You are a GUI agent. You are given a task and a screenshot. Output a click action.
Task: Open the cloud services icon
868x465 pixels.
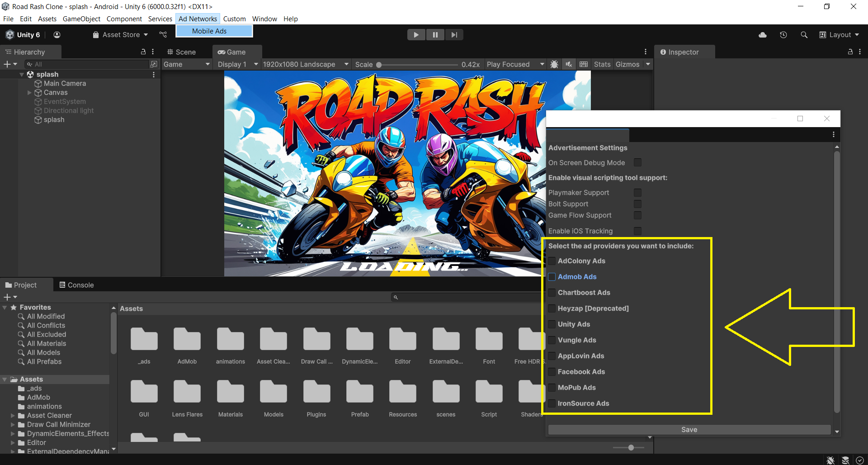[x=762, y=35]
